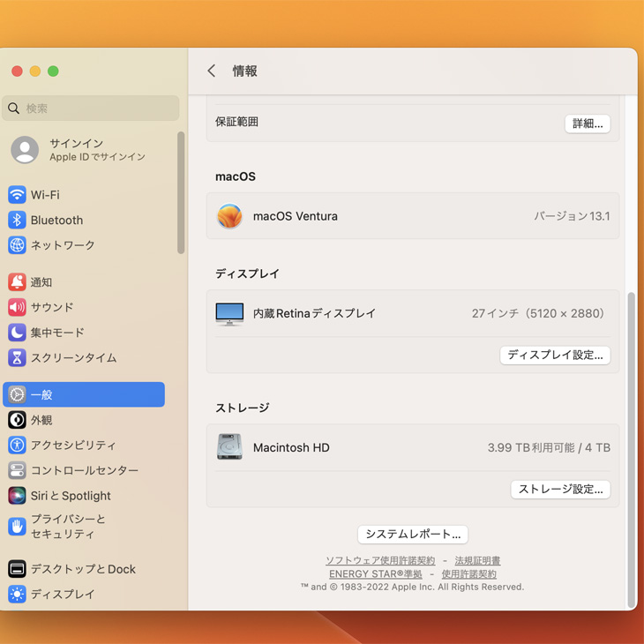Click the 検索 search field
644x644 pixels.
point(90,109)
